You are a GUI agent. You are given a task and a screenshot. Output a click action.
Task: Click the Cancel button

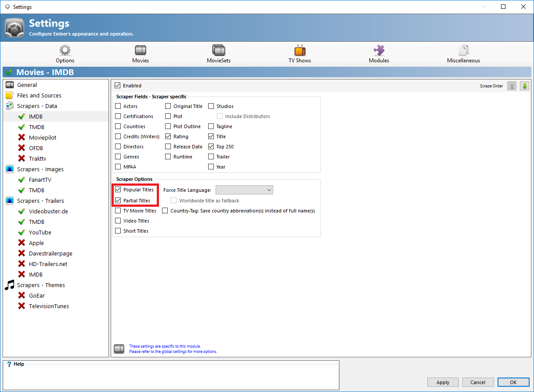click(x=478, y=382)
